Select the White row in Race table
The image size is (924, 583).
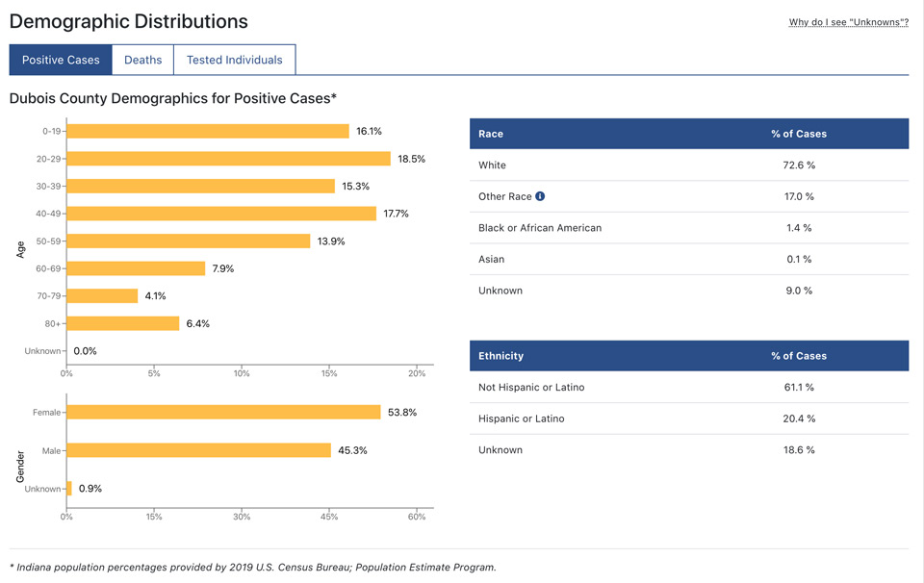click(688, 165)
